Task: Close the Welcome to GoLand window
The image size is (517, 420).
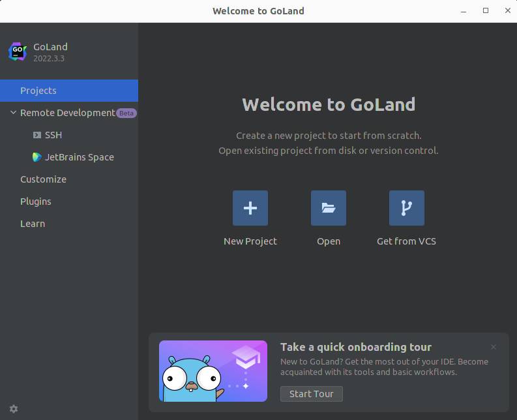Action: [507, 11]
